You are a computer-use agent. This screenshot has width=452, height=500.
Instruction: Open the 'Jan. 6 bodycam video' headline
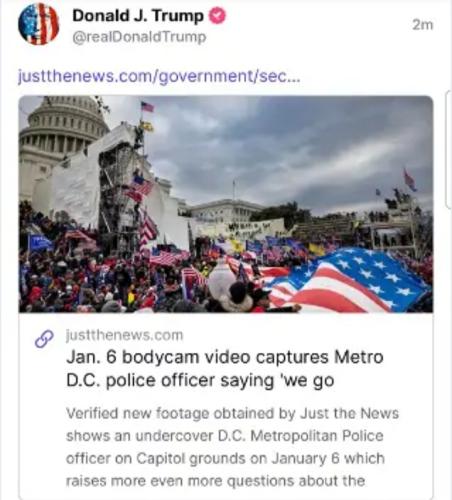pos(225,368)
